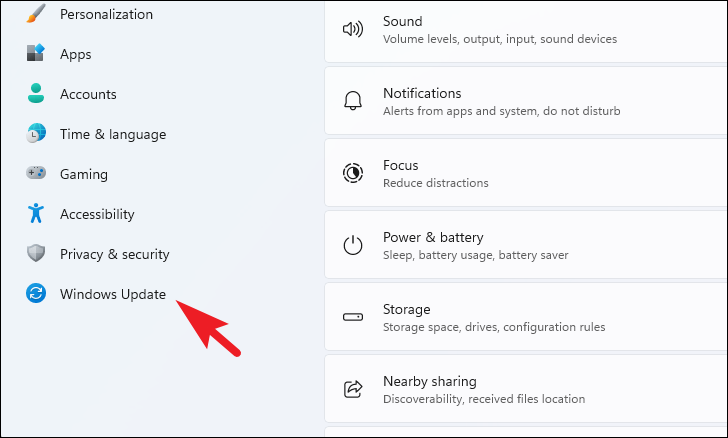Click the Windows Update sync icon
Image resolution: width=728 pixels, height=438 pixels.
point(36,294)
